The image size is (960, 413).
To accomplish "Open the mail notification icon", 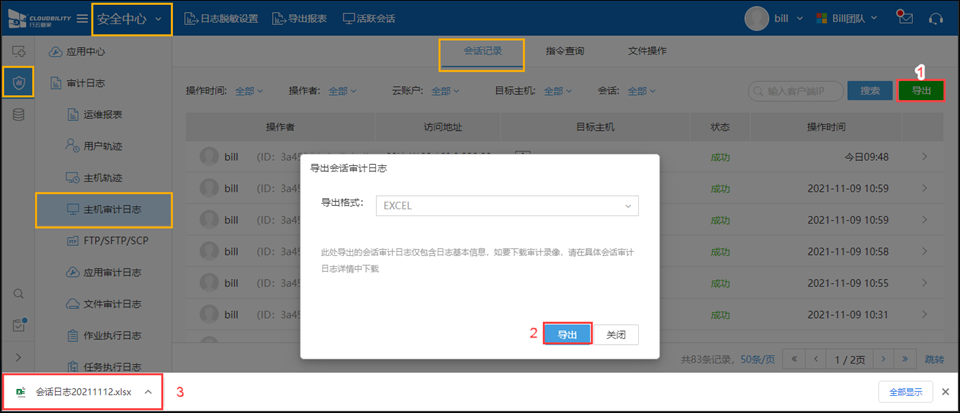I will pos(905,18).
